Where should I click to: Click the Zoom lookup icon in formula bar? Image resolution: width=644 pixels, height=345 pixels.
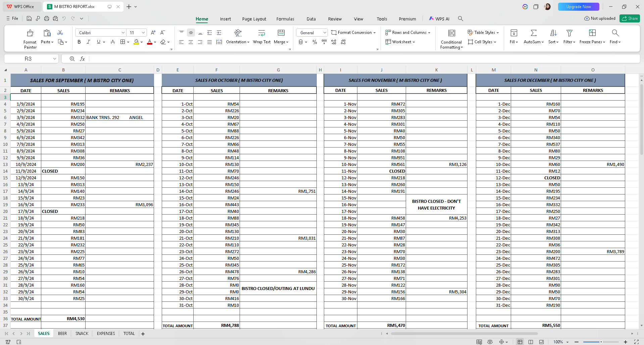[x=72, y=59]
